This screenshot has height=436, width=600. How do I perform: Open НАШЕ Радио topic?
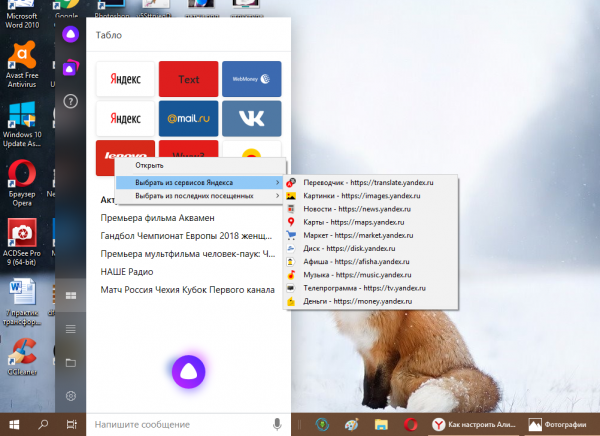tap(127, 272)
